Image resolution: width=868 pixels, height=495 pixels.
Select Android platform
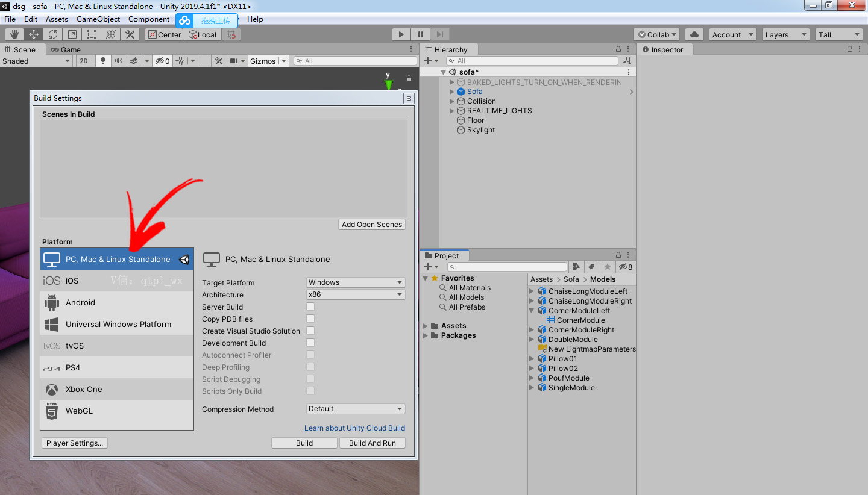117,302
